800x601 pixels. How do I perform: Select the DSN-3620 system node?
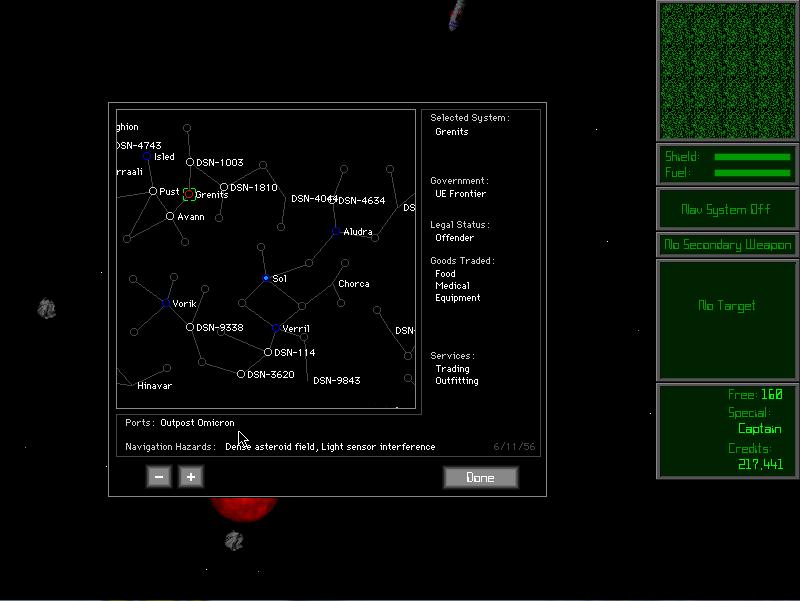[241, 374]
